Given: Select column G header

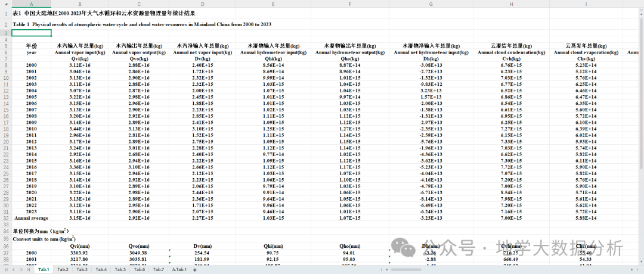Looking at the screenshot, I should [431, 4].
